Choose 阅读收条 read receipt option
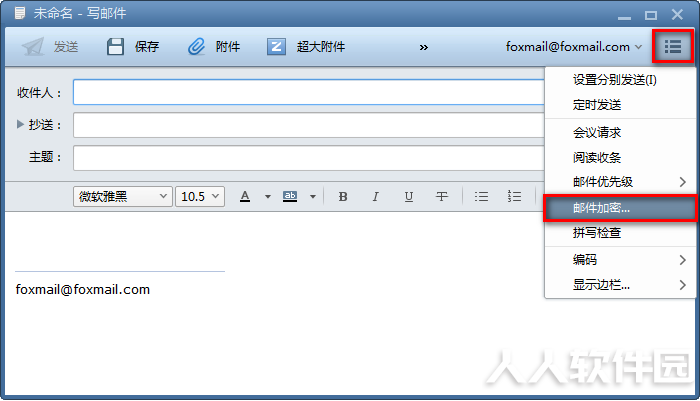Screen dimensions: 700x401 620,157
